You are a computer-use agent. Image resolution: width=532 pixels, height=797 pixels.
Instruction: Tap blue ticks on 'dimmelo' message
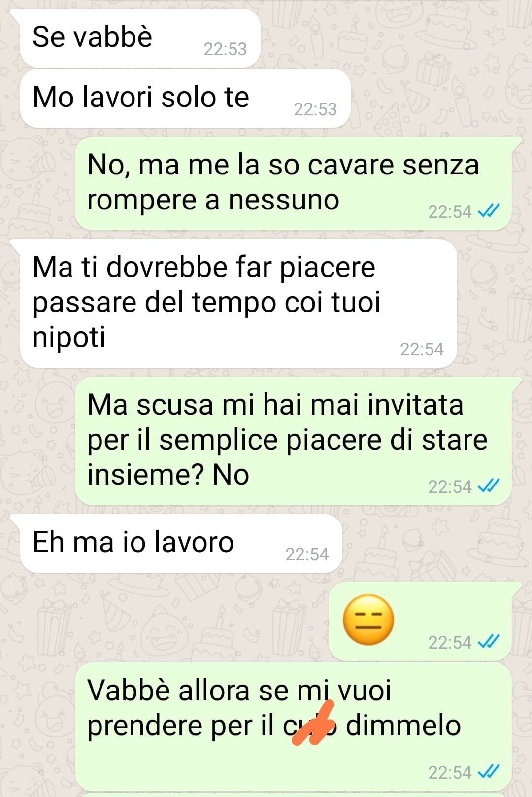click(x=489, y=772)
